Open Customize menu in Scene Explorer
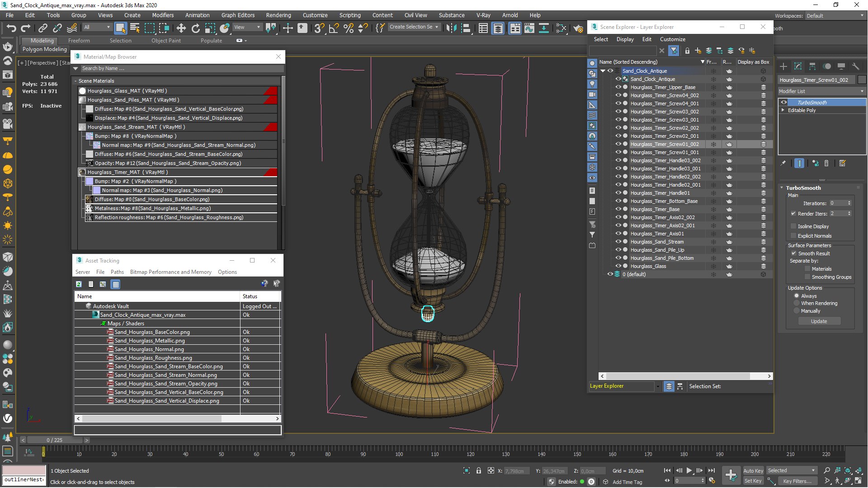Screen dimensions: 868x488 [673, 39]
